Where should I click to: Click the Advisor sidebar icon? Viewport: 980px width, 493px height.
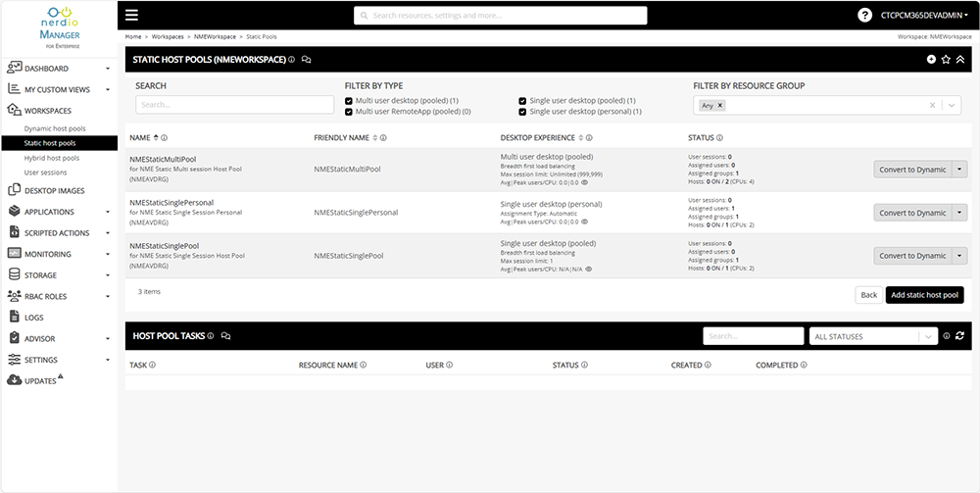point(15,338)
